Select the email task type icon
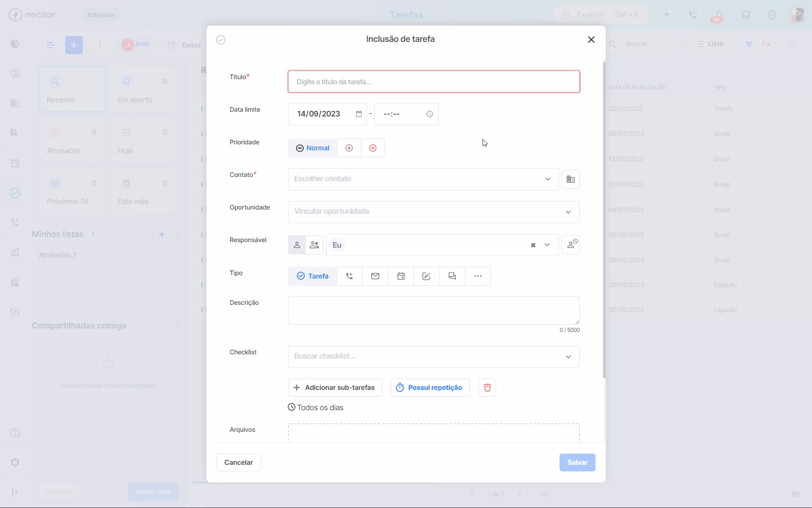The image size is (812, 508). [375, 276]
